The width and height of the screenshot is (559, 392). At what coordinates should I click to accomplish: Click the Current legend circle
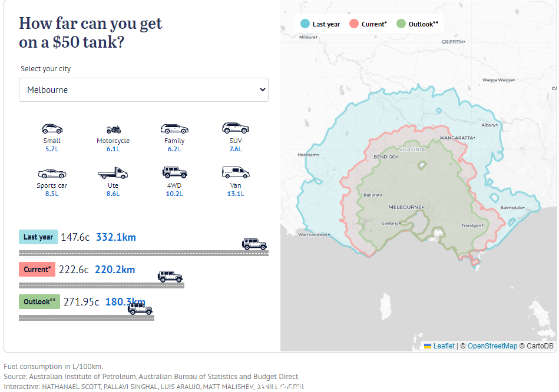(353, 24)
